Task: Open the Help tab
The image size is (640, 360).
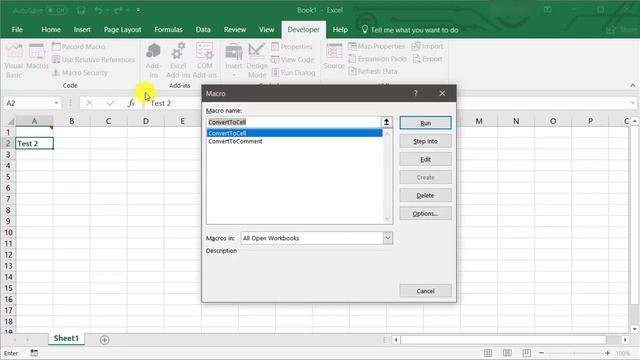Action: click(x=340, y=29)
